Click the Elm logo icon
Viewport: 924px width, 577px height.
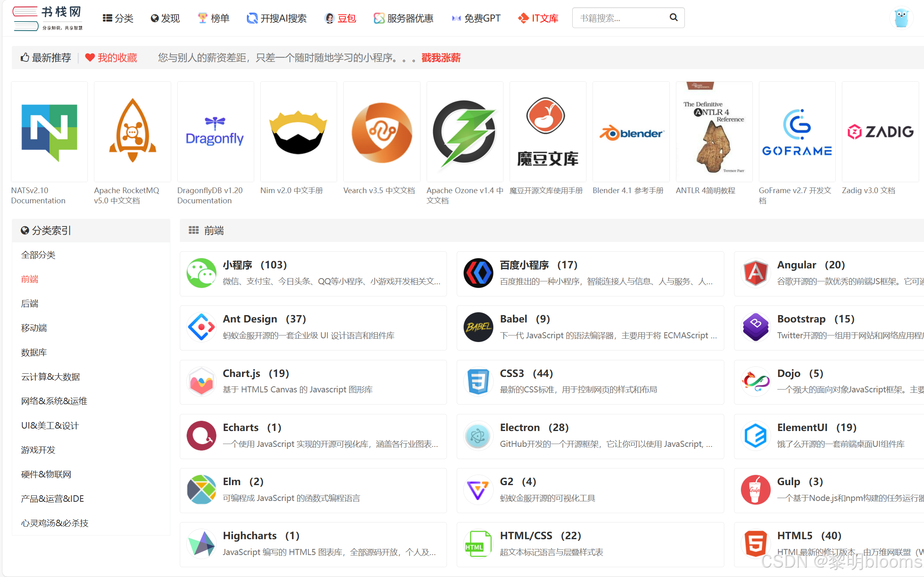tap(201, 490)
